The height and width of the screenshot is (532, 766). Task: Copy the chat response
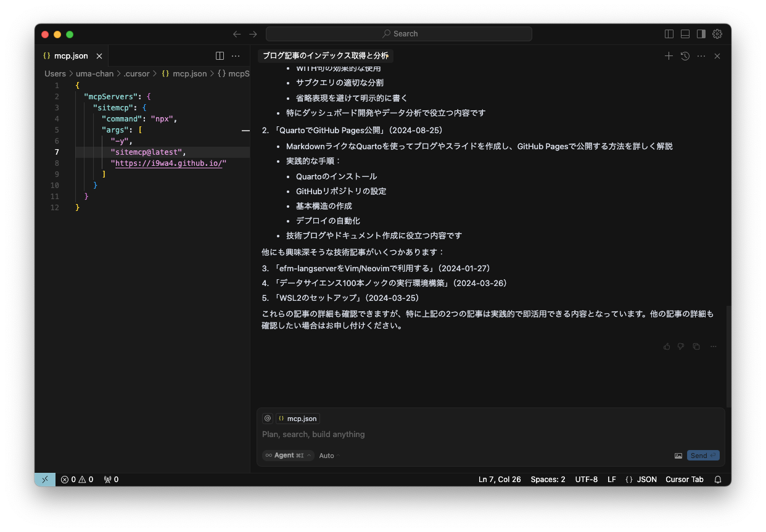[x=696, y=346]
